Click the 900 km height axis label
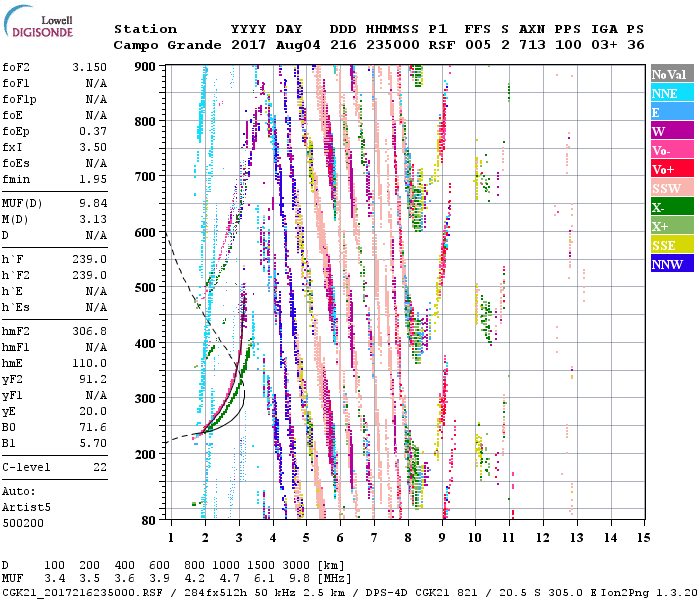This screenshot has width=700, height=600. coord(145,66)
